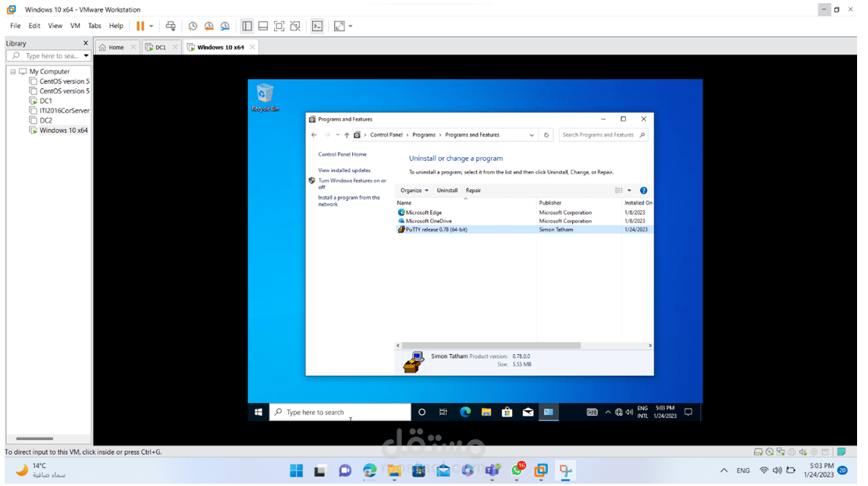Open the View menu
The height and width of the screenshot is (486, 868).
pos(55,26)
